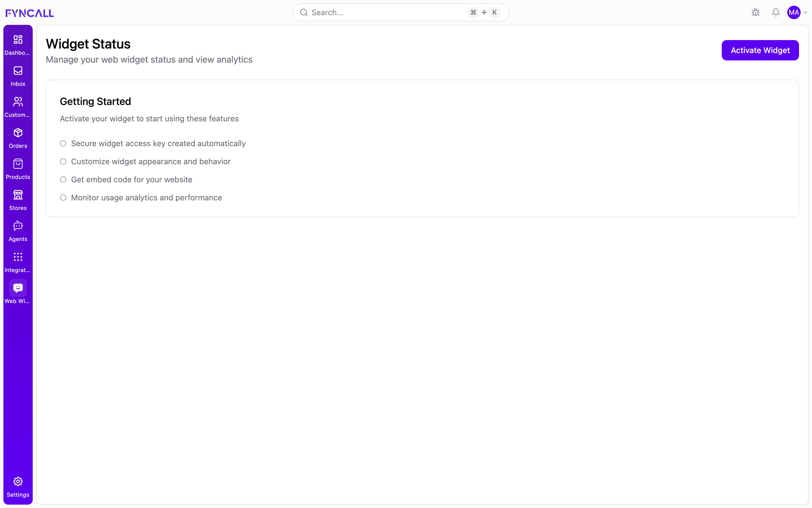Screen dimensions: 812x508
Task: Click 'Manage your web widget status' subtitle
Action: click(x=149, y=60)
